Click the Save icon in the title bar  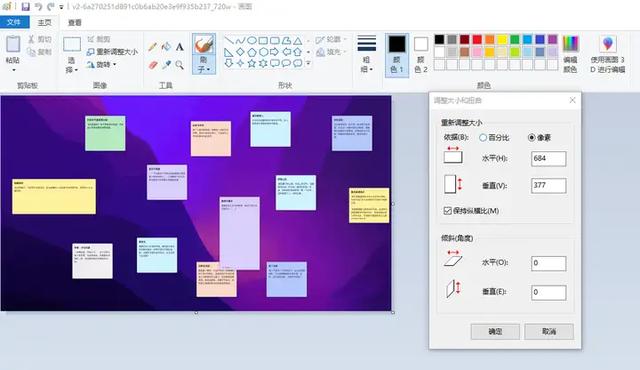pyautogui.click(x=25, y=7)
